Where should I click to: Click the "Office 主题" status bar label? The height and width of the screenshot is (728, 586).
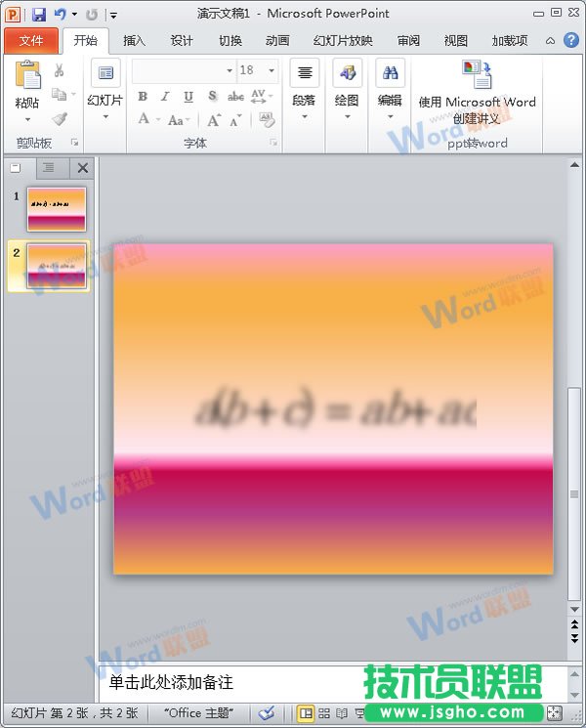(198, 713)
